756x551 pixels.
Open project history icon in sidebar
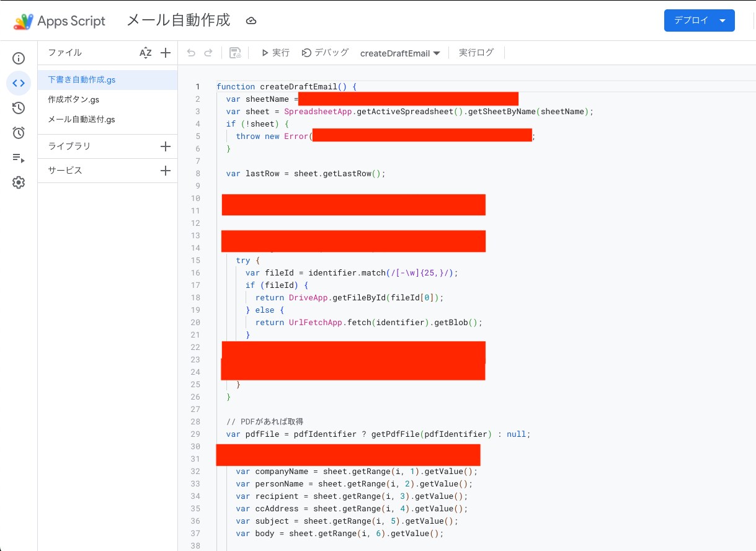(x=19, y=108)
